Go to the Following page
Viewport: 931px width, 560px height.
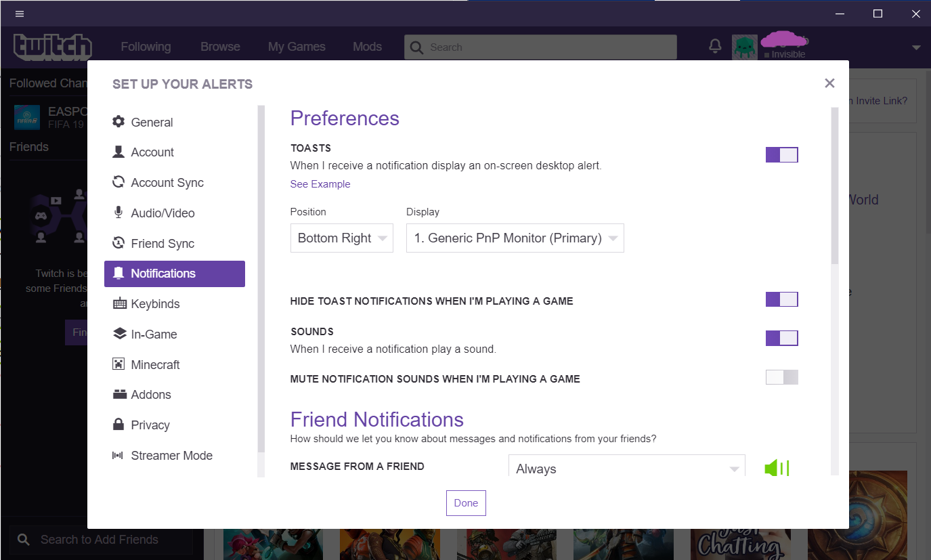click(x=146, y=47)
